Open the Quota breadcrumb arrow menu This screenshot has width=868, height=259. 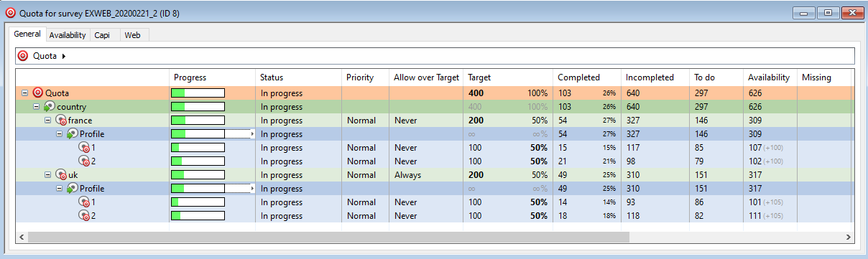[x=64, y=56]
